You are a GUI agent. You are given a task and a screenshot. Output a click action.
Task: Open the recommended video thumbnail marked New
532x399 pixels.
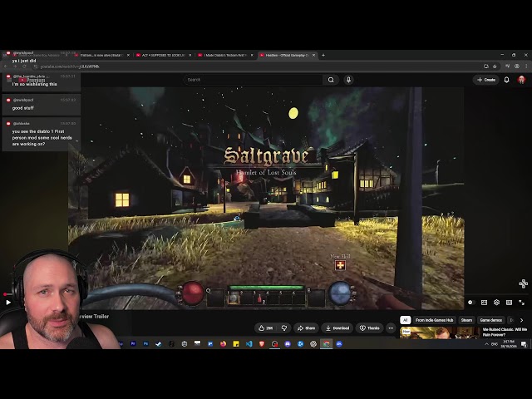tap(440, 332)
